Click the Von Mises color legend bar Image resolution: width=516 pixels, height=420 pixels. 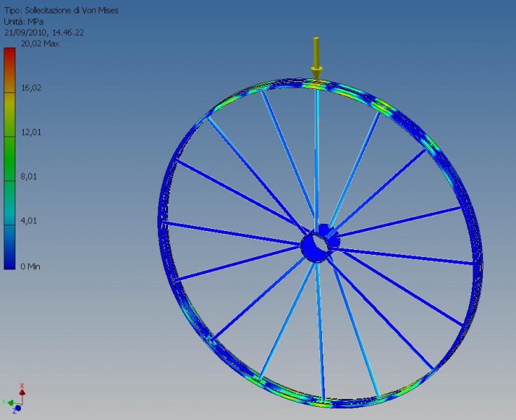10,159
